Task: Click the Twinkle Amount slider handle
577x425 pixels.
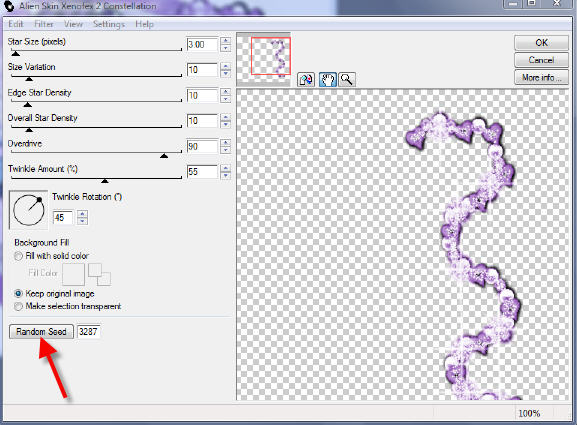Action: pos(105,181)
